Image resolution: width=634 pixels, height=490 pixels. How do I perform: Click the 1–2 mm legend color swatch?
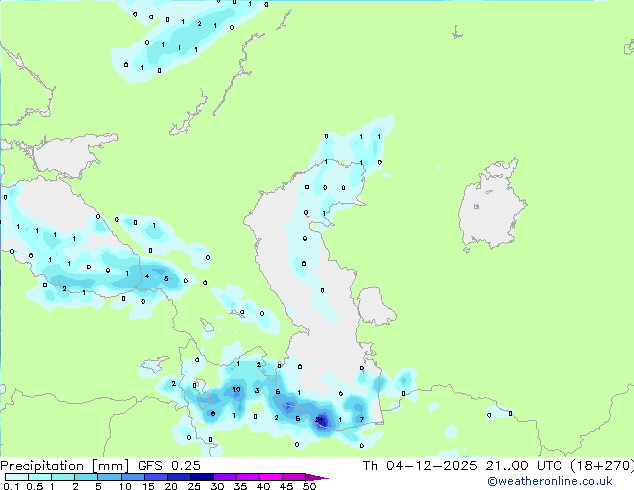[63, 477]
